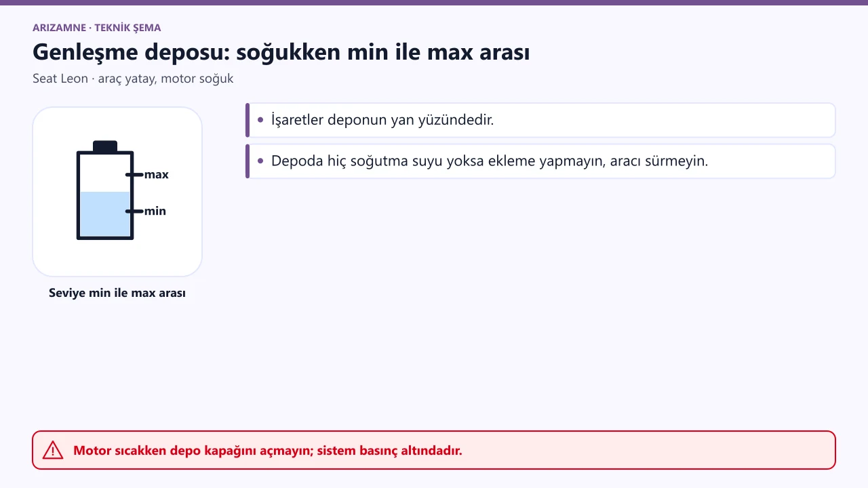Click the subtitle 'Seat Leon · araç yatay, motor soğuk'
Image resolution: width=868 pixels, height=488 pixels.
(133, 79)
